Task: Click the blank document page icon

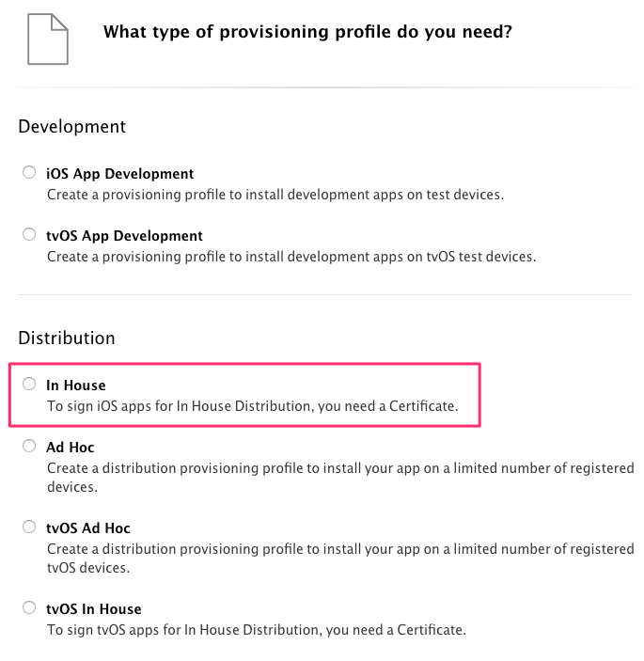Action: tap(48, 39)
